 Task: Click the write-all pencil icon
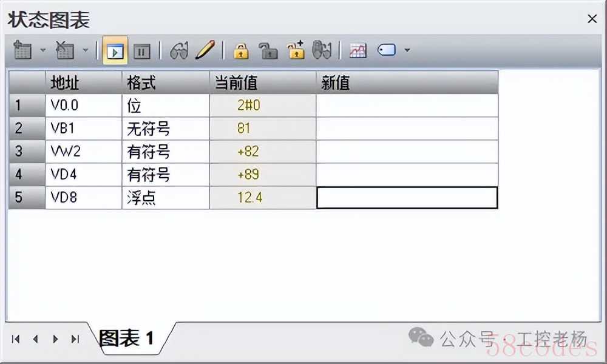(205, 50)
